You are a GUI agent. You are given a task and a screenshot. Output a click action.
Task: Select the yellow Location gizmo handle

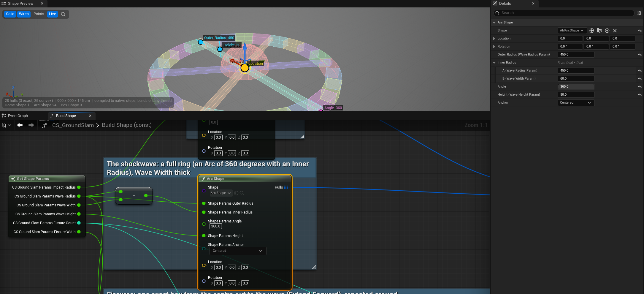245,68
